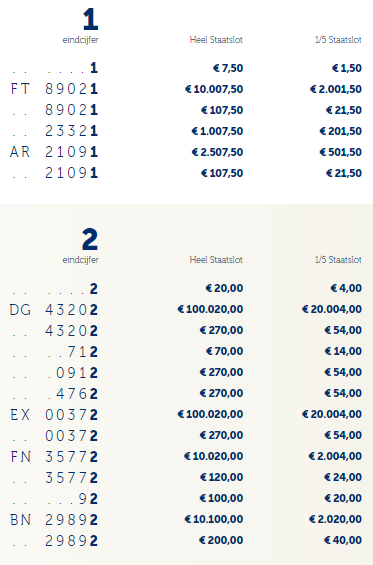Screen dimensions: 373x565
Task: Click the € 20.004,00 amount for DG 43202
Action: 332,309
